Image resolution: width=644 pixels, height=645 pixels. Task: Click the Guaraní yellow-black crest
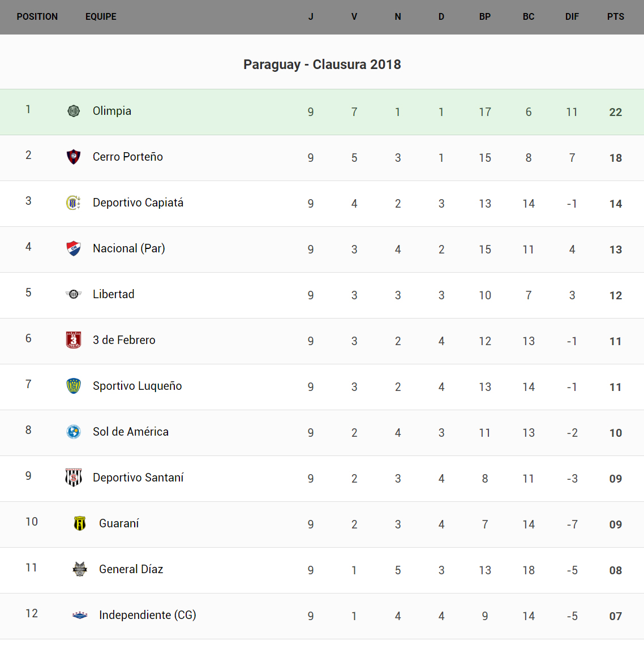click(80, 523)
